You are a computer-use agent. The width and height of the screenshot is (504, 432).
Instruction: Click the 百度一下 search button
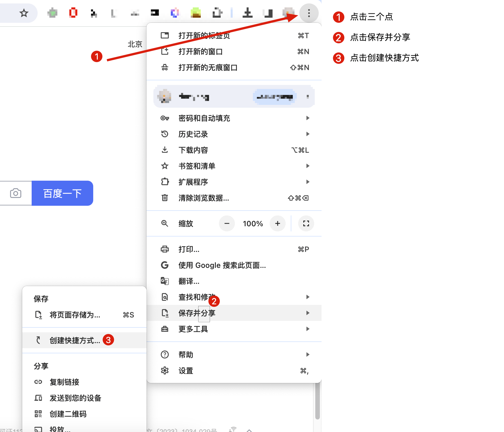[62, 193]
